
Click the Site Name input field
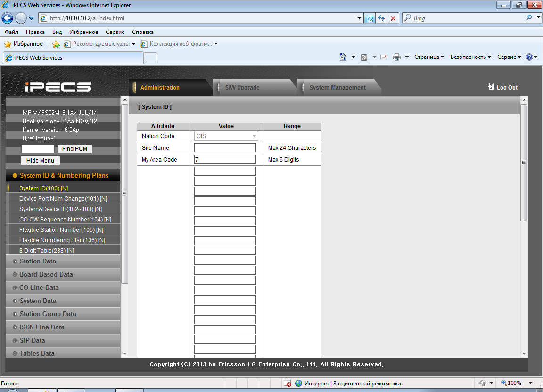pyautogui.click(x=225, y=148)
